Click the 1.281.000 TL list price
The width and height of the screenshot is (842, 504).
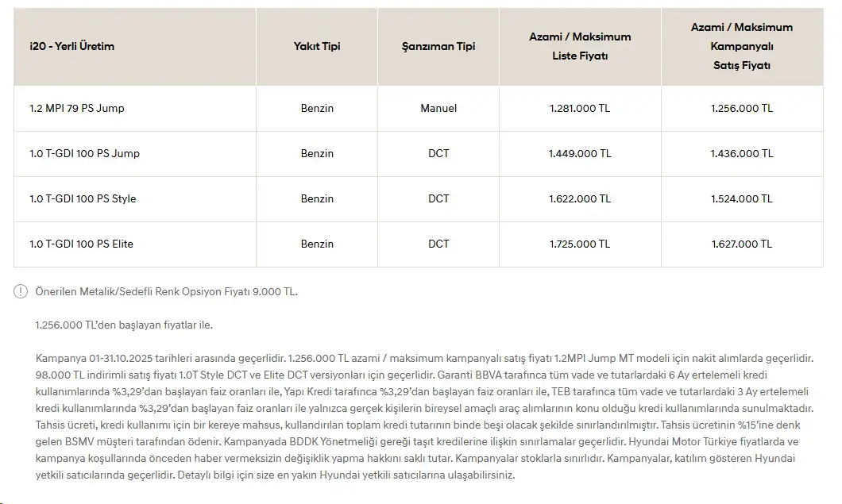pyautogui.click(x=580, y=109)
